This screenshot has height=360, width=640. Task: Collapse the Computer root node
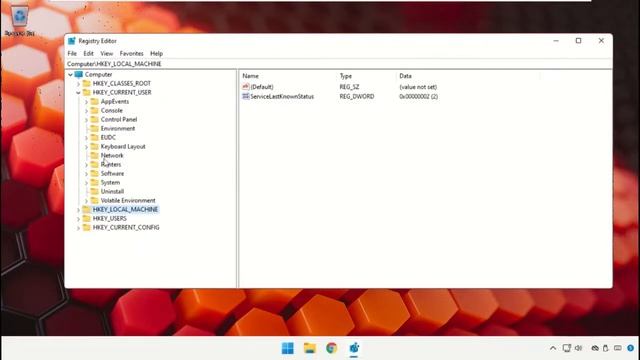[x=70, y=75]
